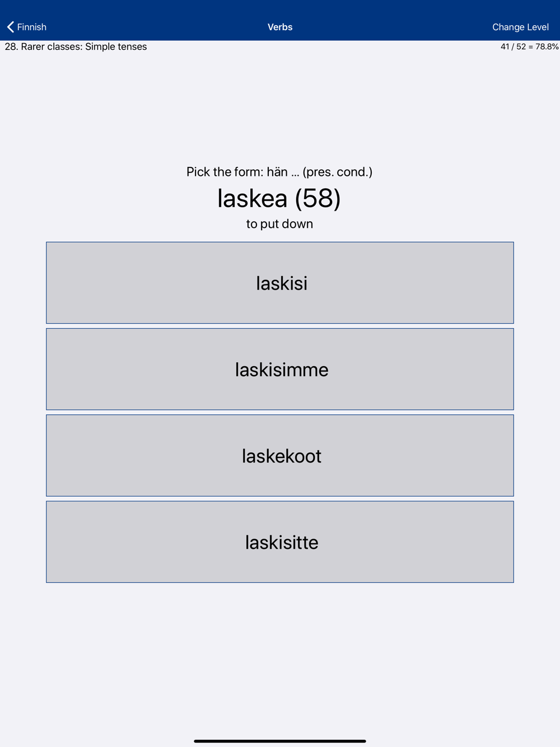The width and height of the screenshot is (560, 747).
Task: Select the laskisimme answer option
Action: coord(280,369)
